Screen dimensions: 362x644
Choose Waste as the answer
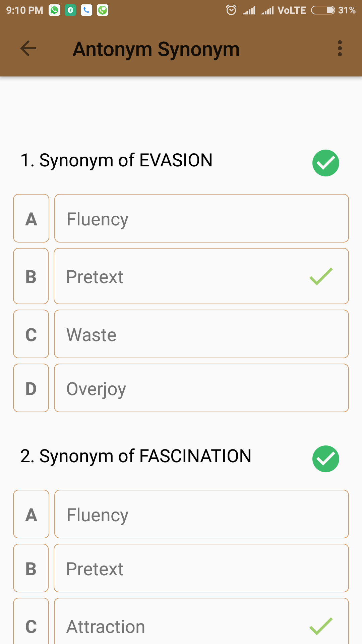click(x=201, y=334)
